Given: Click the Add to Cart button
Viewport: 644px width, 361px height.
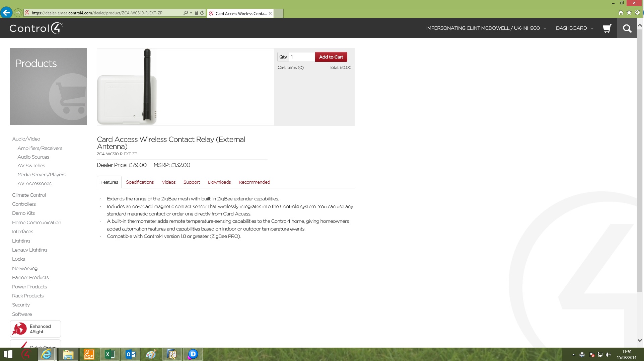Looking at the screenshot, I should click(x=331, y=57).
